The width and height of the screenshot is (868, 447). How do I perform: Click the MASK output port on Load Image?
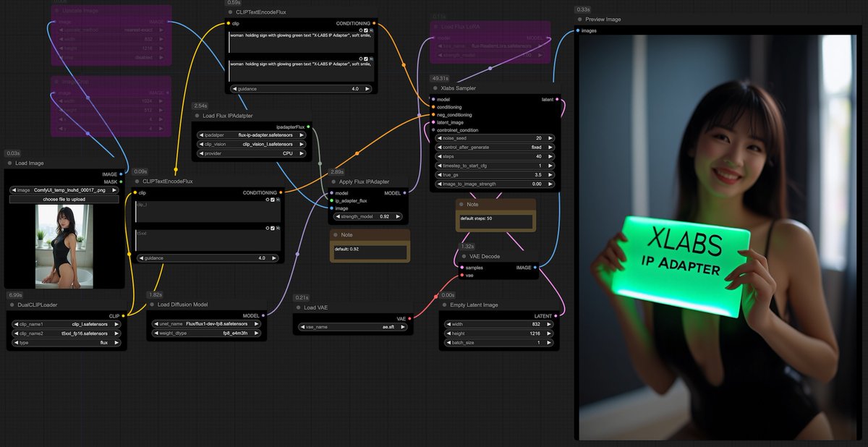(x=121, y=182)
